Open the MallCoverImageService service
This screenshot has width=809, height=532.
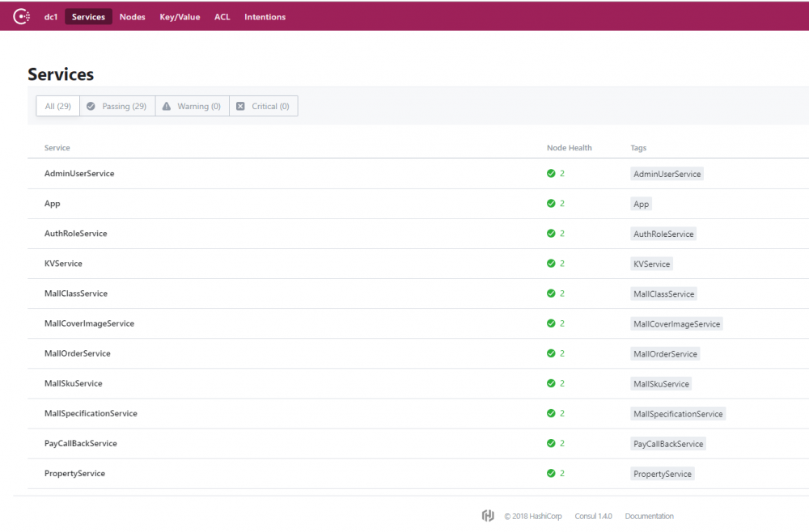click(x=89, y=323)
